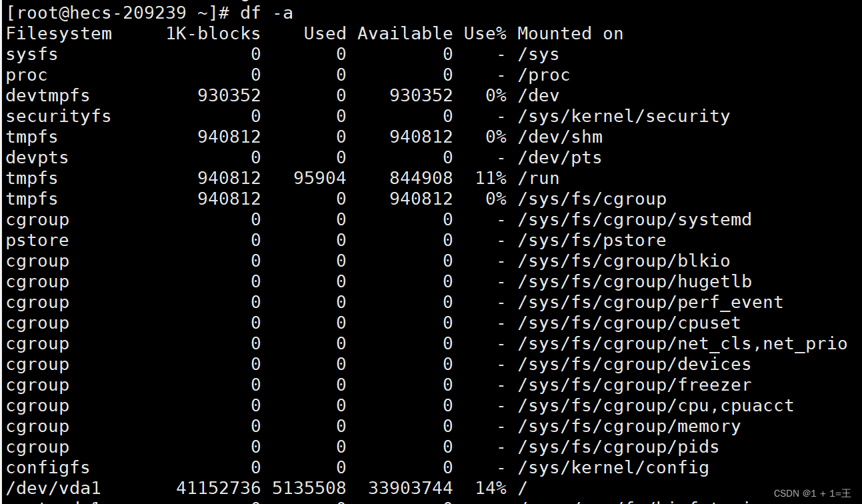Select the '930352' 1K-blocks value for devtmpfs

(229, 95)
